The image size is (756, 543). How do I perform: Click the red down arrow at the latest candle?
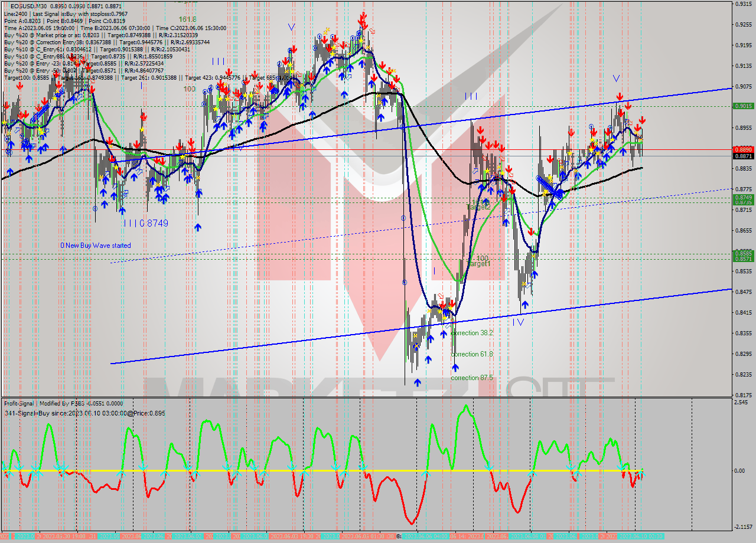[642, 120]
